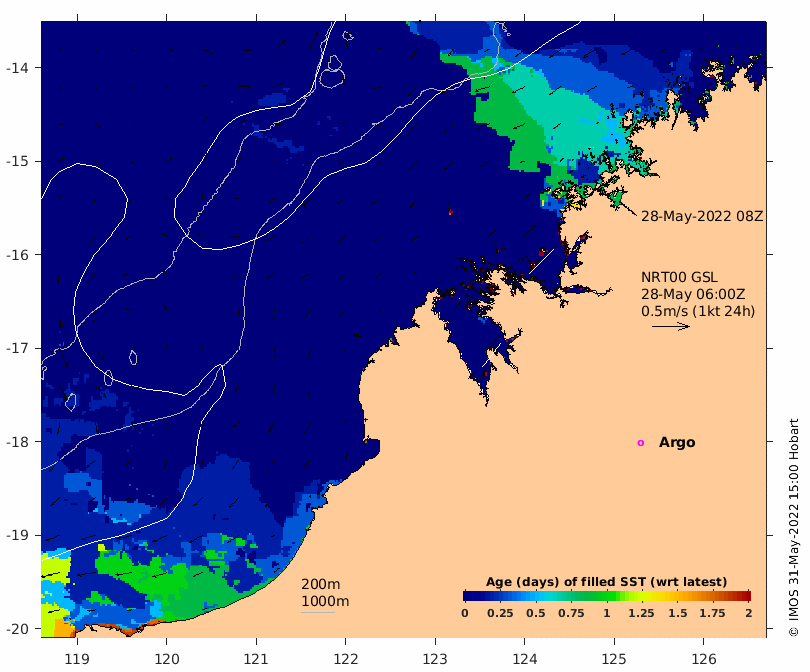Click the 'Age (days) of filled SST' title

(x=606, y=582)
